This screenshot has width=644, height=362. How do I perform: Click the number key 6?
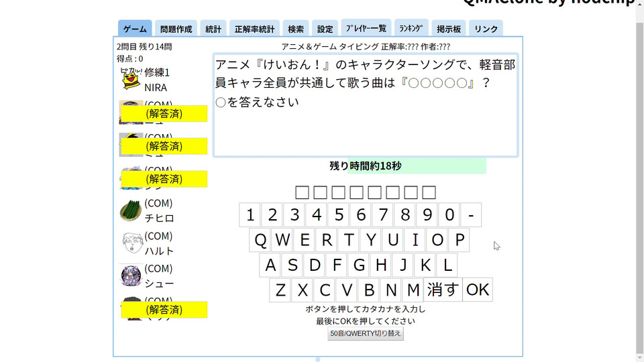(361, 215)
